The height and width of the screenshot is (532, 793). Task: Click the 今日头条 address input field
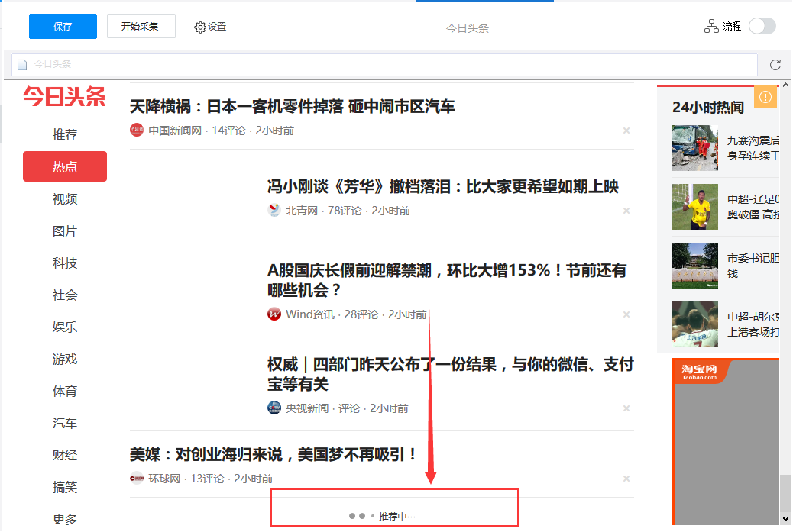click(382, 65)
